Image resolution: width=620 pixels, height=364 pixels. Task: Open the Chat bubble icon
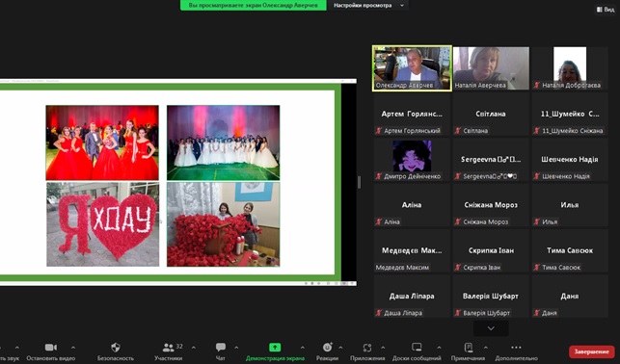(221, 348)
